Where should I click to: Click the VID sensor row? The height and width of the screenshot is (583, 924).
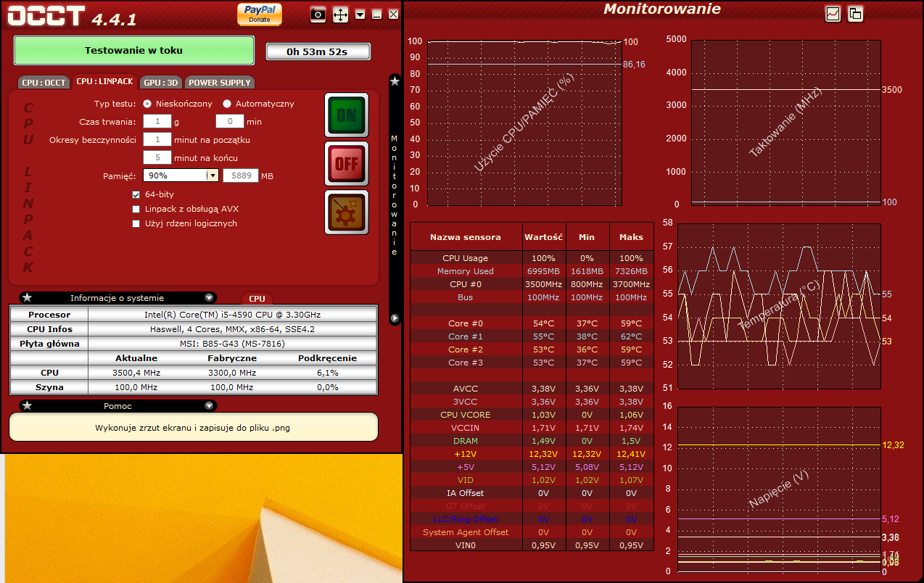pyautogui.click(x=532, y=480)
